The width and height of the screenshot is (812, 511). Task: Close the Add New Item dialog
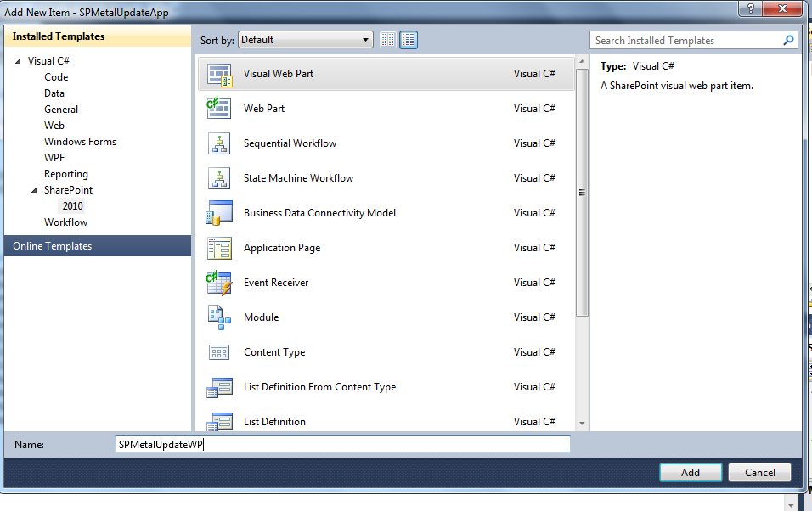[x=782, y=8]
